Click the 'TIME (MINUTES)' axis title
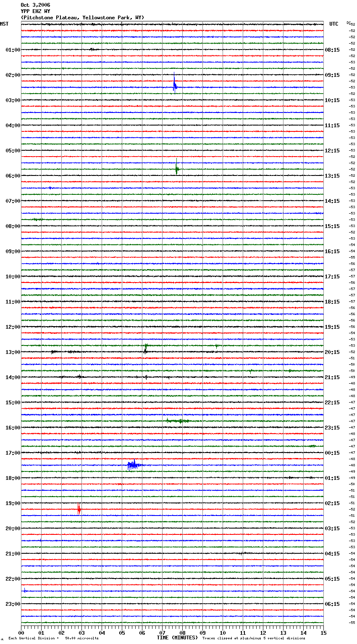This screenshot has height=644, width=357. [x=177, y=638]
